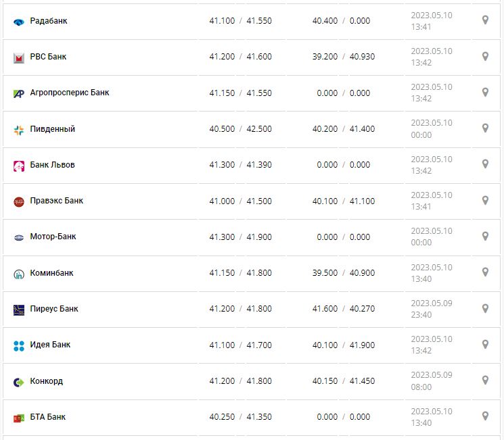This screenshot has width=504, height=440.
Task: Open location pin for РВС Банк
Action: point(485,56)
